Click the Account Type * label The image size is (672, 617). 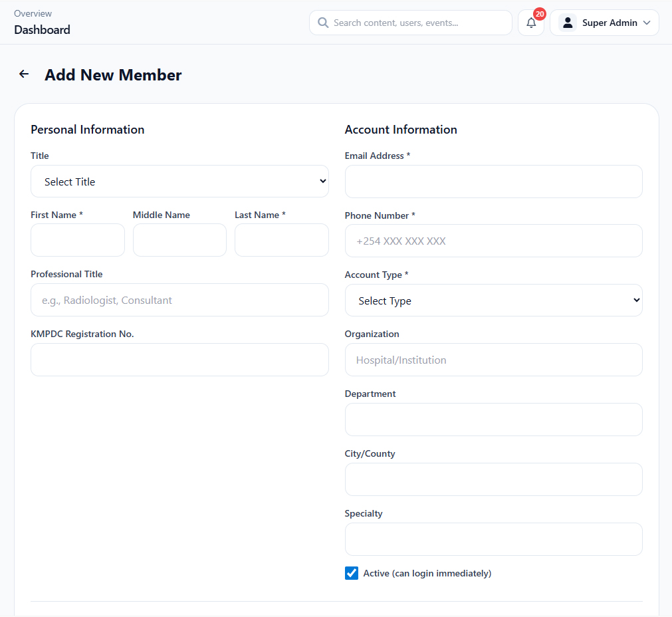(x=376, y=275)
